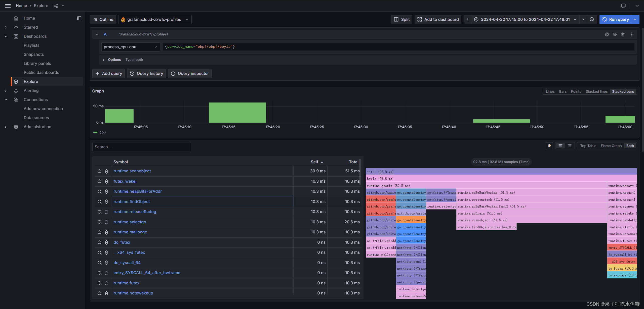This screenshot has width=644, height=309.
Task: Click sandwich icon for futex_wake row
Action: [106, 181]
